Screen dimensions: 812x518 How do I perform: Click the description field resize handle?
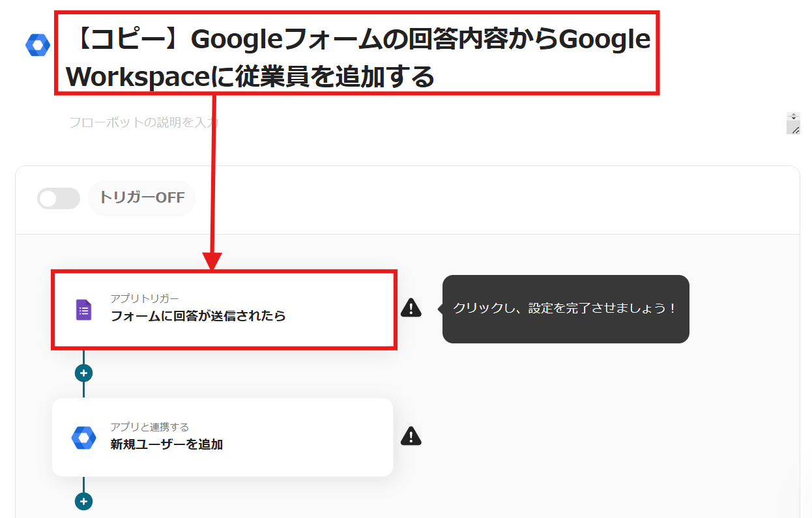click(x=794, y=129)
